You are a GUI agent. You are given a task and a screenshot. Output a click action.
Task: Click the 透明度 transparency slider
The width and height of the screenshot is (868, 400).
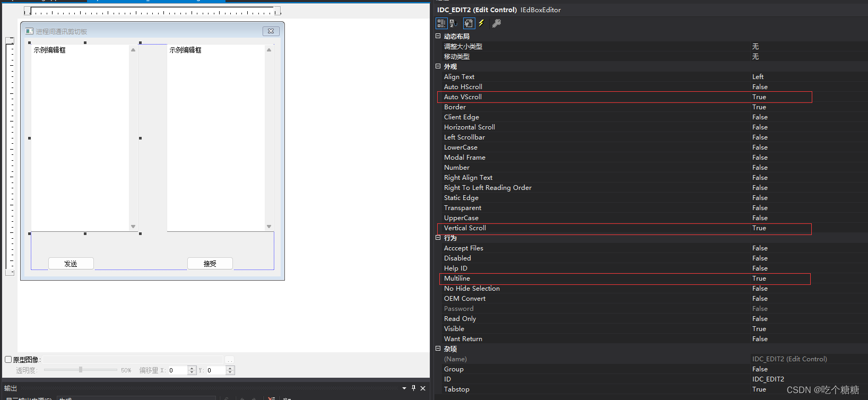point(81,370)
